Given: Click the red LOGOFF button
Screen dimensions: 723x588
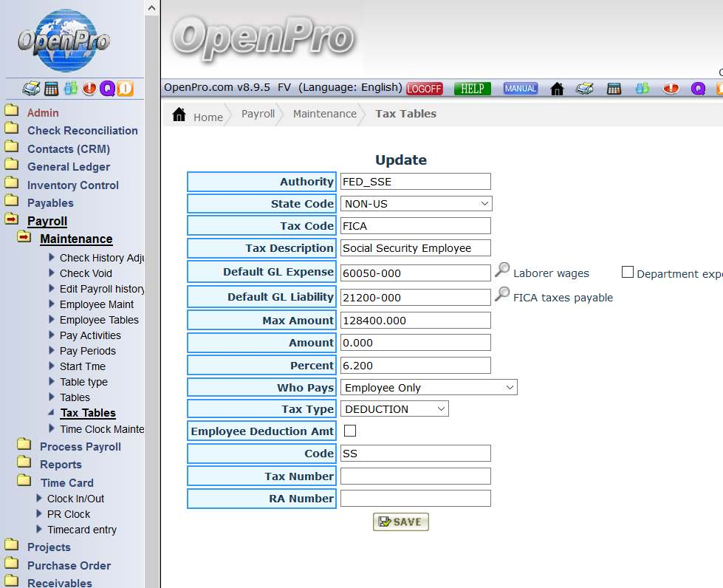Looking at the screenshot, I should point(424,89).
